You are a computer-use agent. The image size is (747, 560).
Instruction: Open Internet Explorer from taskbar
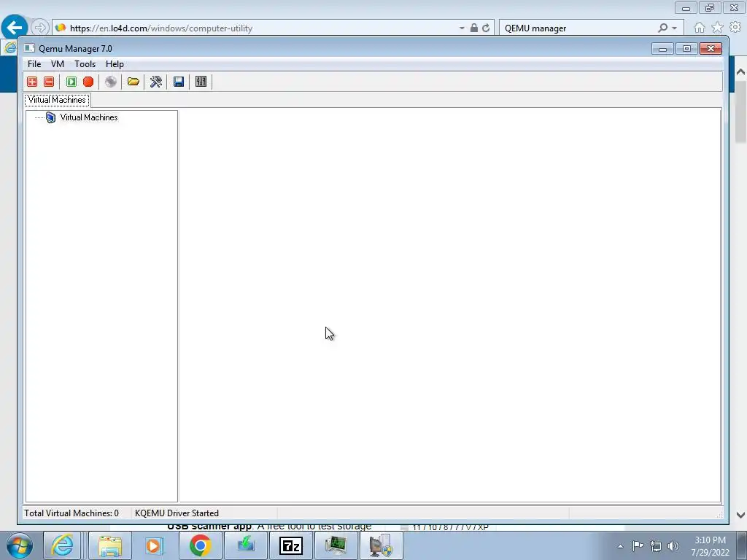point(63,545)
